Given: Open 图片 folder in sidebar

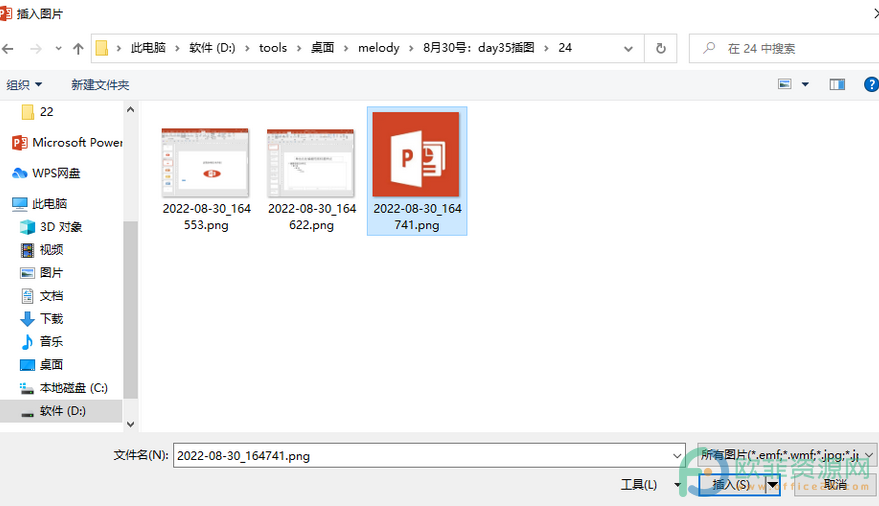Looking at the screenshot, I should pos(42,273).
